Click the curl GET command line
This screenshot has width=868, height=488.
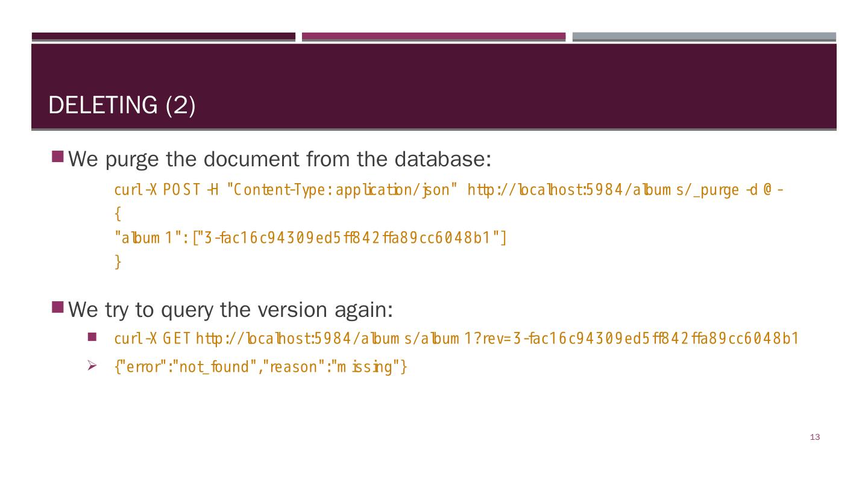[456, 338]
